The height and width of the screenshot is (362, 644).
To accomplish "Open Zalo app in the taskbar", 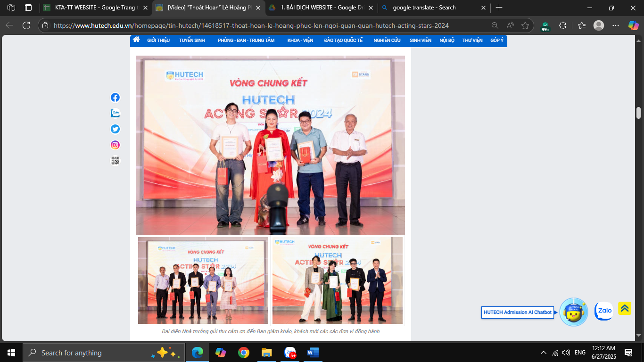I will point(289,353).
